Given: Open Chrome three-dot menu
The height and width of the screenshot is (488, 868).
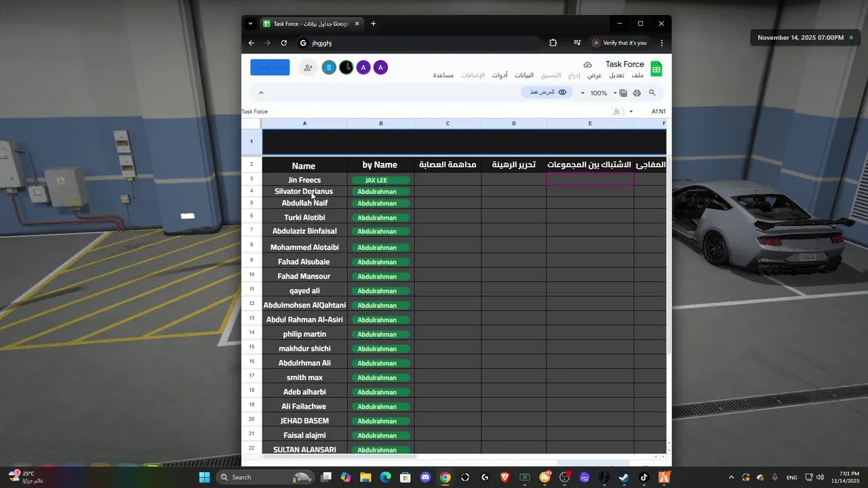Looking at the screenshot, I should (661, 43).
